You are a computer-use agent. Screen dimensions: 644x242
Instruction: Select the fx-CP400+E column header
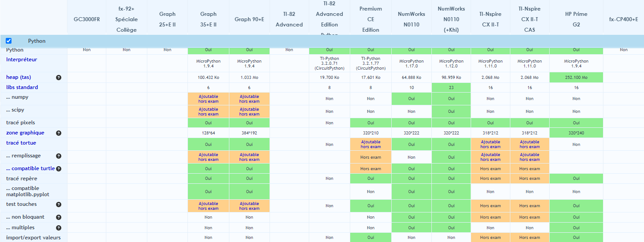623,19
